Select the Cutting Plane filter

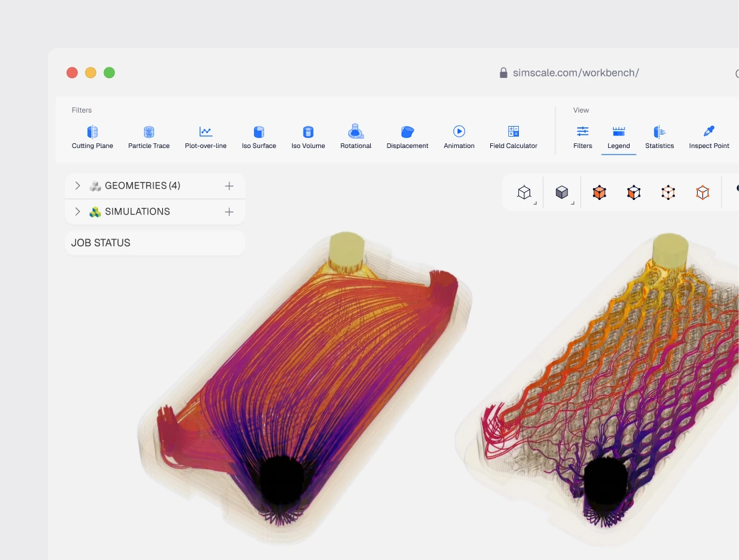coord(92,137)
